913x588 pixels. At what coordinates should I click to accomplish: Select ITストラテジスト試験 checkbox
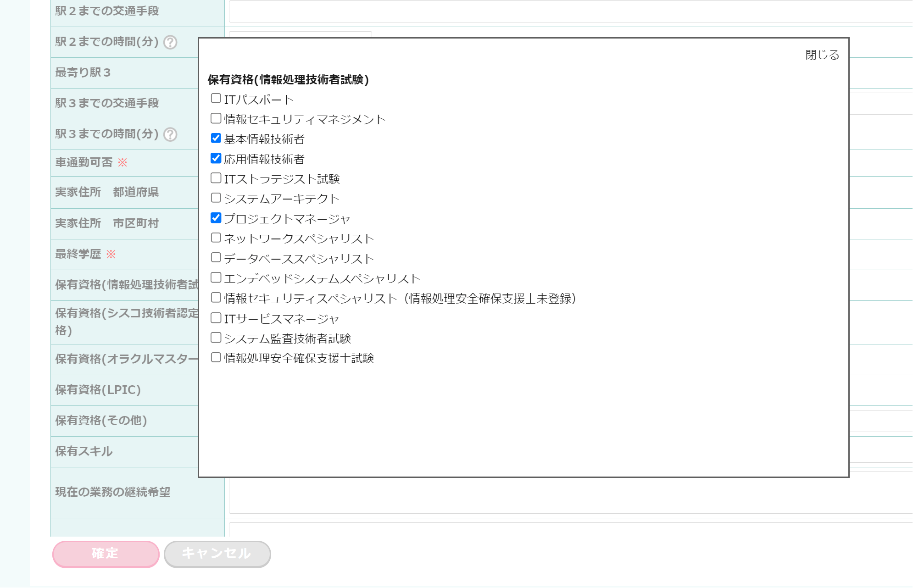coord(216,178)
